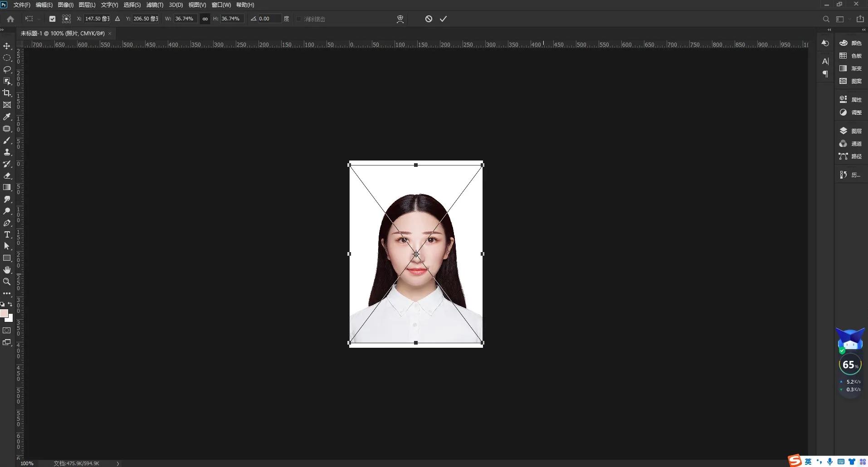Select the Zoom tool

point(7,282)
